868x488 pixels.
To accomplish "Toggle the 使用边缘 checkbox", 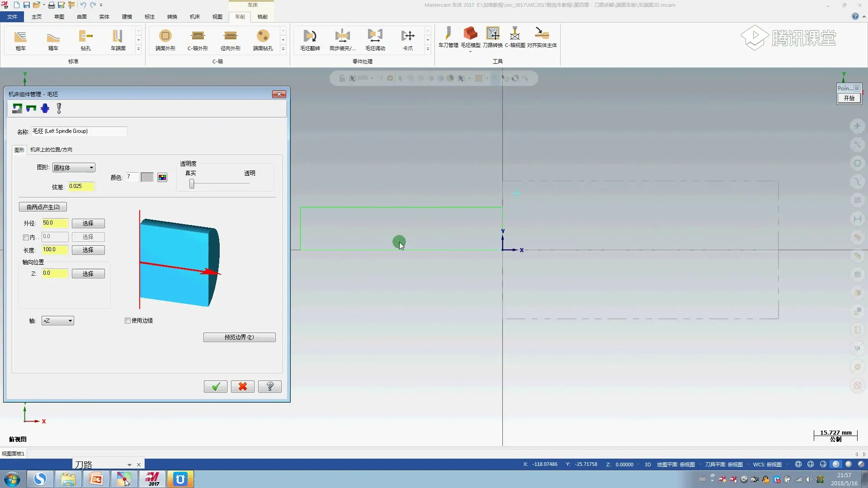I will (x=128, y=320).
